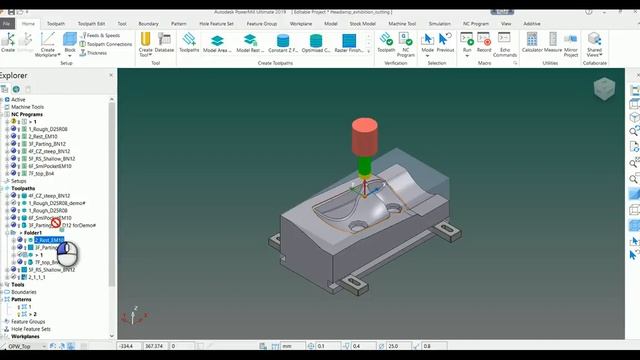Toggle lightbulb of Pattern 2
The height and width of the screenshot is (360, 640).
19,314
